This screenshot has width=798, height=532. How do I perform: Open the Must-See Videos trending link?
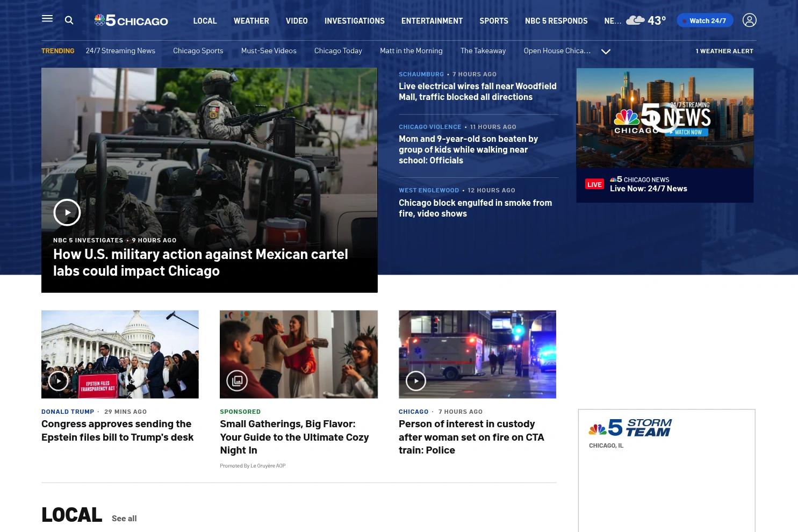click(x=269, y=51)
